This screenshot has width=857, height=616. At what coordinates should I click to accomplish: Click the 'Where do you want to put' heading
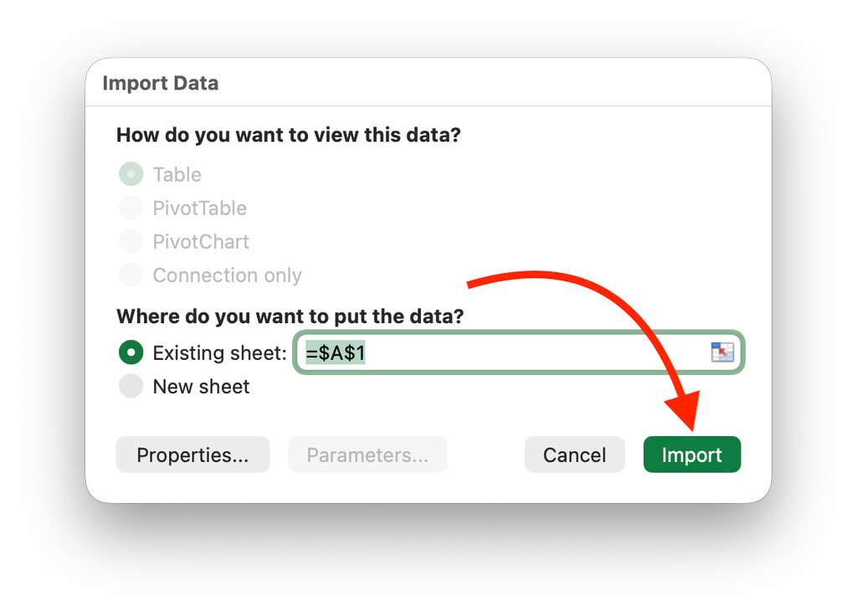tap(290, 316)
